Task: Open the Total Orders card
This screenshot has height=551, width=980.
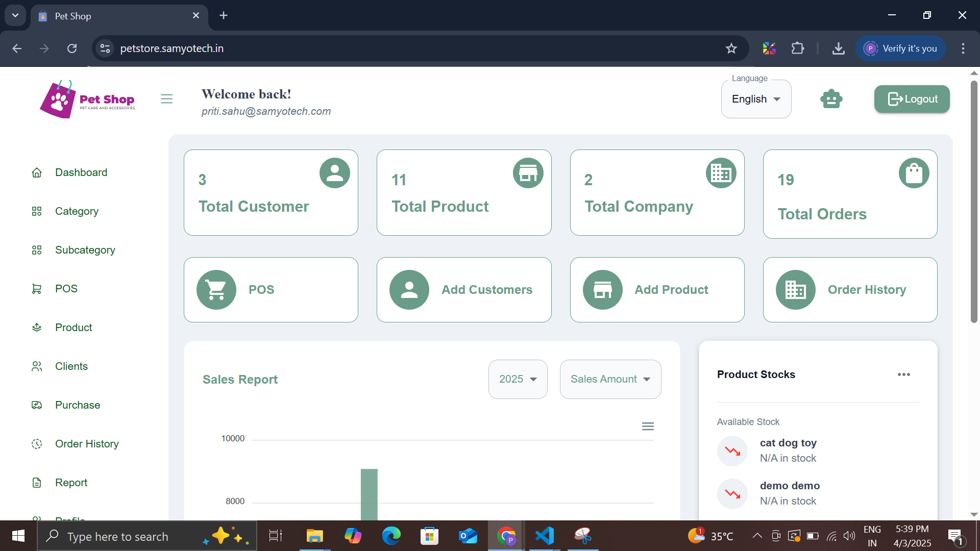Action: click(x=850, y=194)
